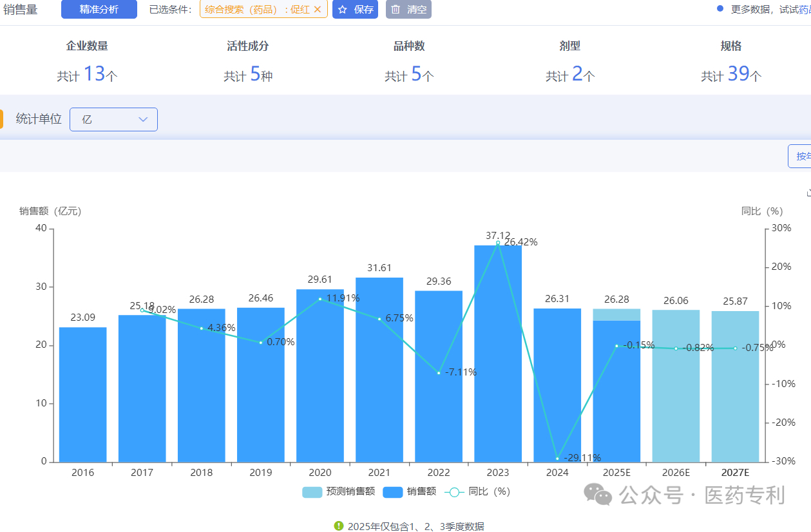Image resolution: width=811 pixels, height=532 pixels.
Task: Click the blue dot before 更多数据
Action: [720, 9]
